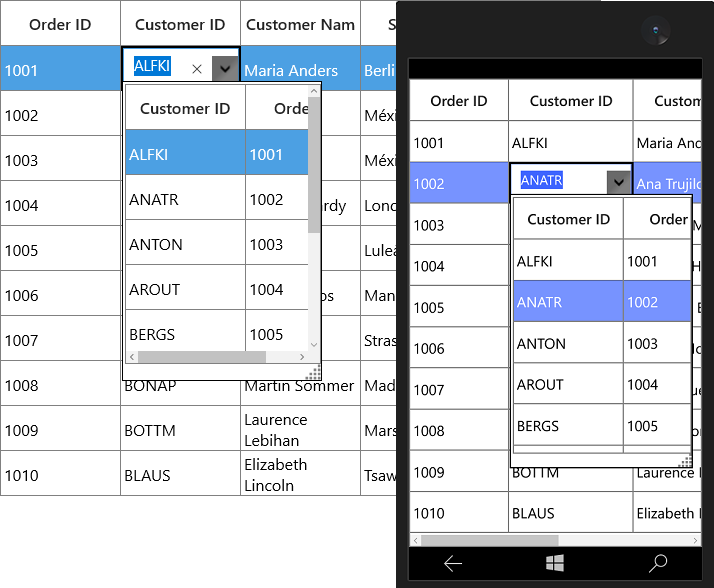Image resolution: width=714 pixels, height=588 pixels.
Task: Click right arrow of phone grid scrollbar
Action: [x=695, y=541]
